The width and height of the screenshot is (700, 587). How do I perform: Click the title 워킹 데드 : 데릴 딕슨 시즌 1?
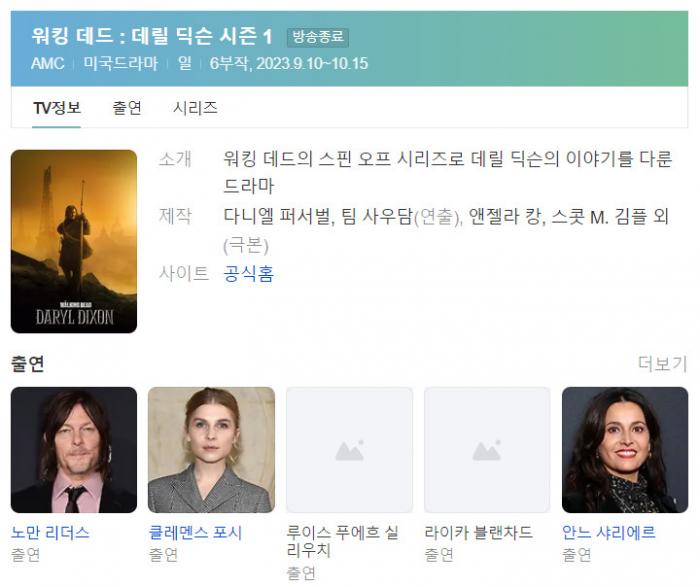(152, 36)
